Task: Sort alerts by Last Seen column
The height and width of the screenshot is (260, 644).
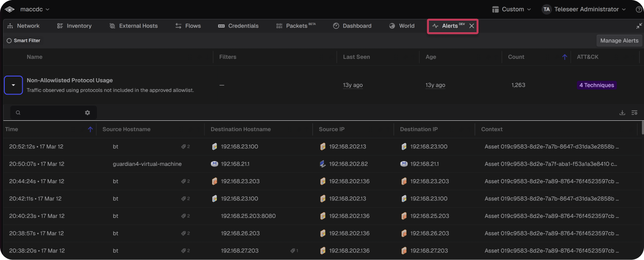Action: [x=356, y=57]
